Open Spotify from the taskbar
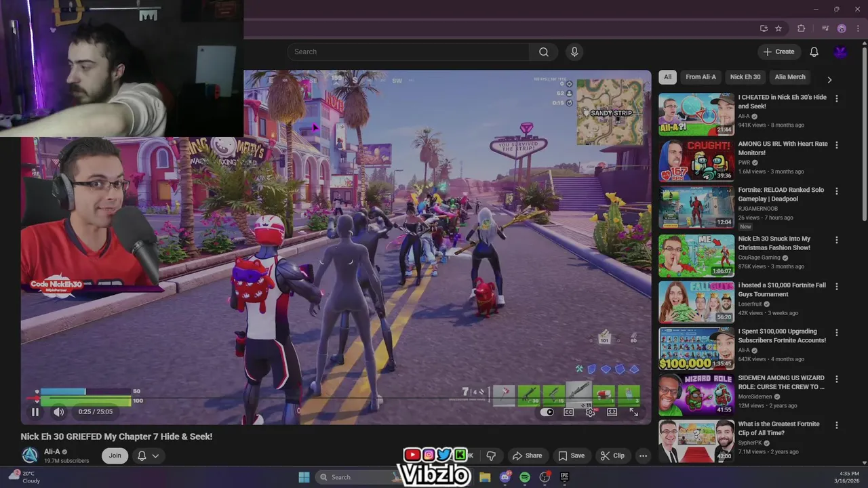Image resolution: width=868 pixels, height=488 pixels. [525, 477]
